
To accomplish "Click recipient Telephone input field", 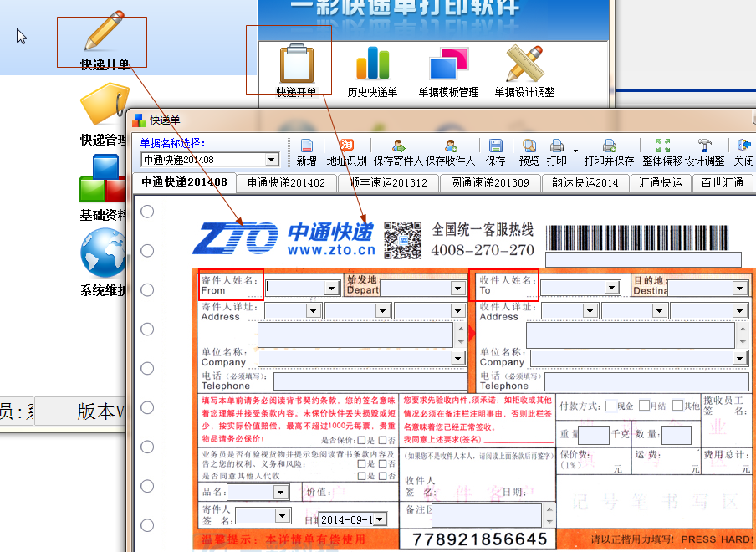I will [648, 381].
